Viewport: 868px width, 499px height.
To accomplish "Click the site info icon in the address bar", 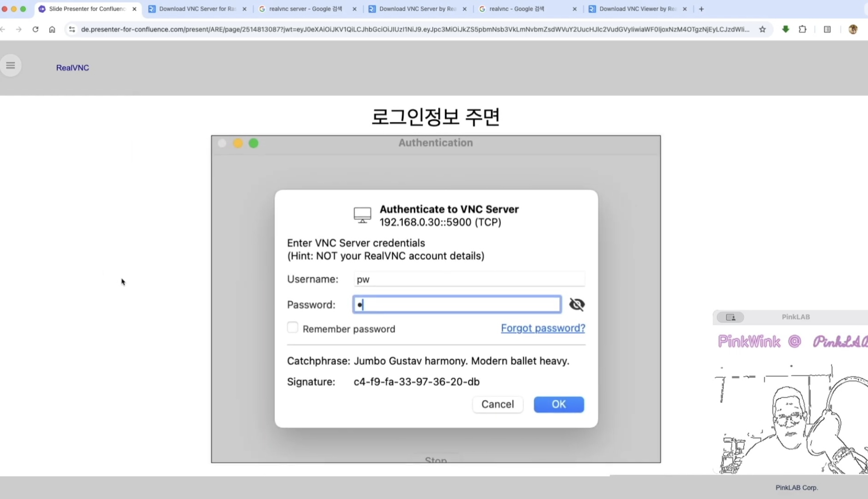I will (71, 29).
